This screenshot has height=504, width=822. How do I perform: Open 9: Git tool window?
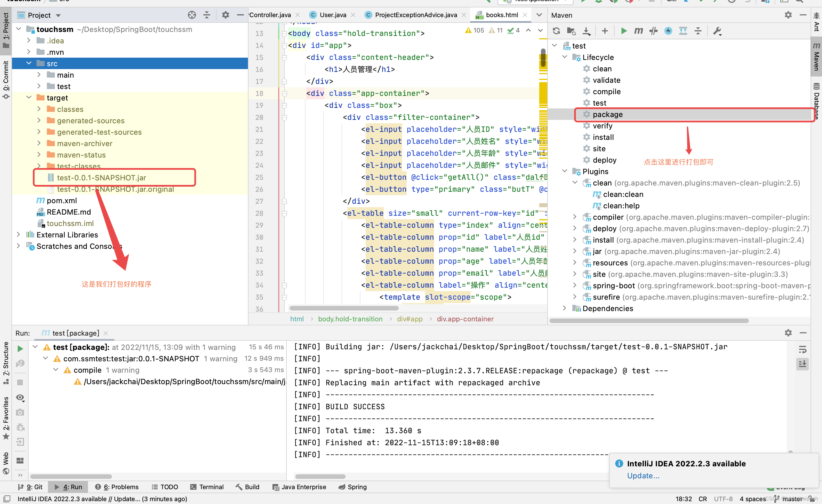coord(30,487)
